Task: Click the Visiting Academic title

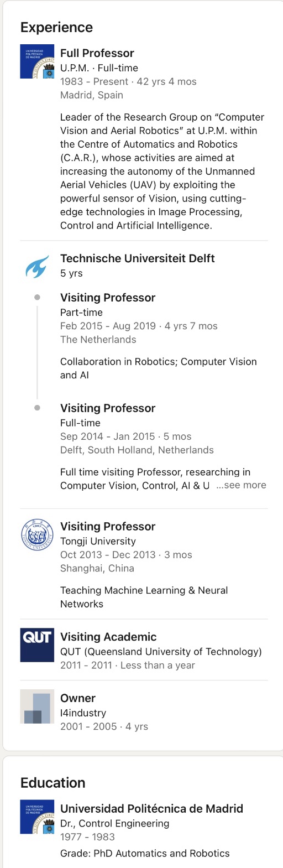Action: point(108,637)
